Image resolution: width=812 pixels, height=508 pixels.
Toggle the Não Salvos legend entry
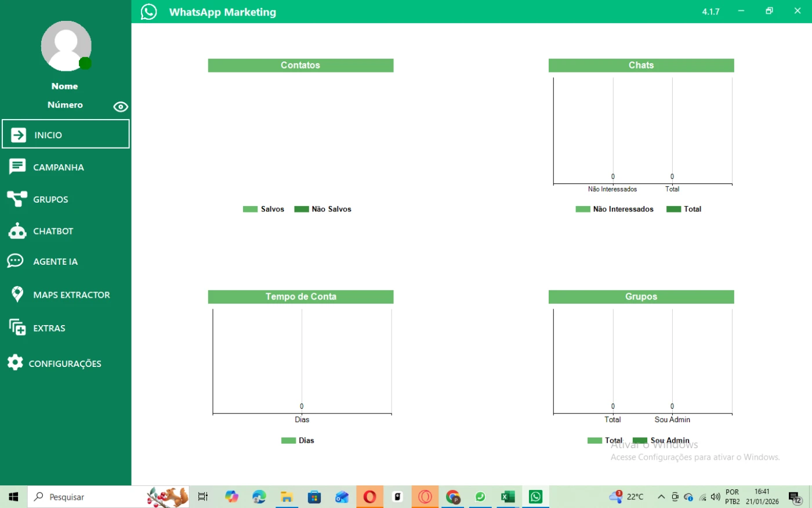tap(322, 209)
